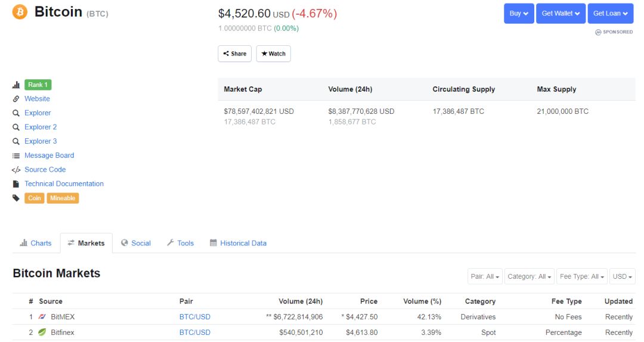Click the green Rank 1 badge
644x342 pixels.
(x=38, y=85)
